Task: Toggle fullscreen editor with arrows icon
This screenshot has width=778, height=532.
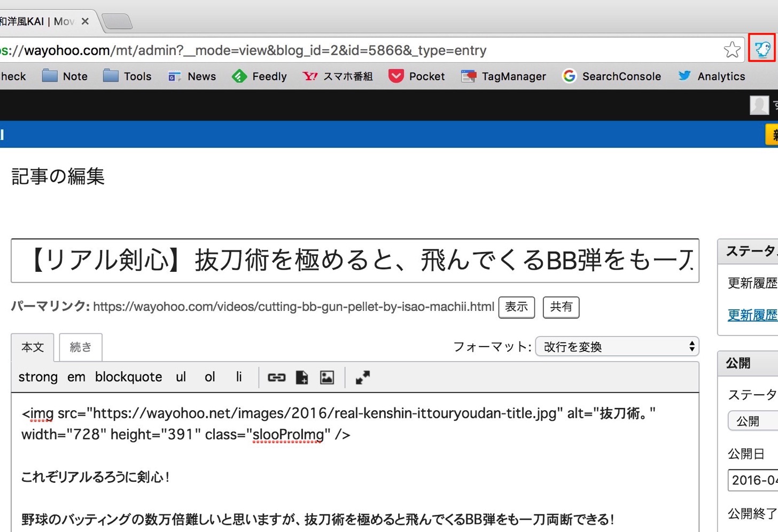Action: pos(363,378)
